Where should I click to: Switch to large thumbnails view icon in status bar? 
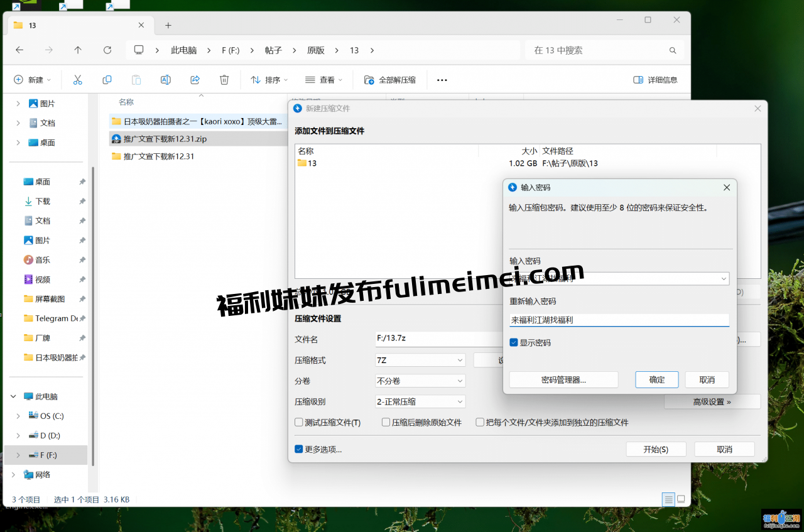(681, 499)
